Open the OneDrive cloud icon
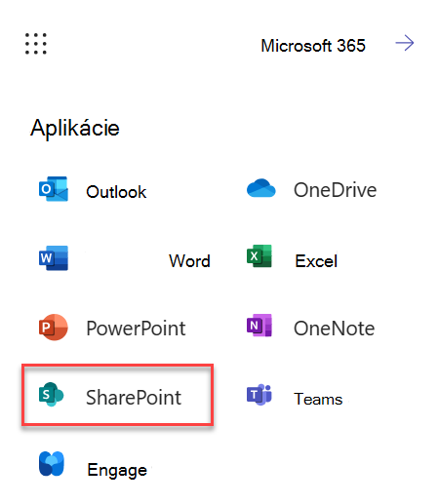 (260, 188)
